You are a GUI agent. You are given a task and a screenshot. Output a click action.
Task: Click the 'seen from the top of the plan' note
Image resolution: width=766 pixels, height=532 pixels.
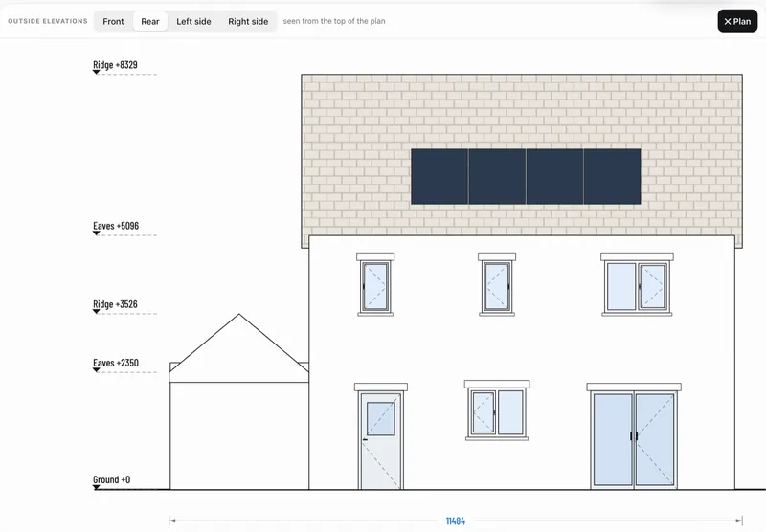click(334, 21)
